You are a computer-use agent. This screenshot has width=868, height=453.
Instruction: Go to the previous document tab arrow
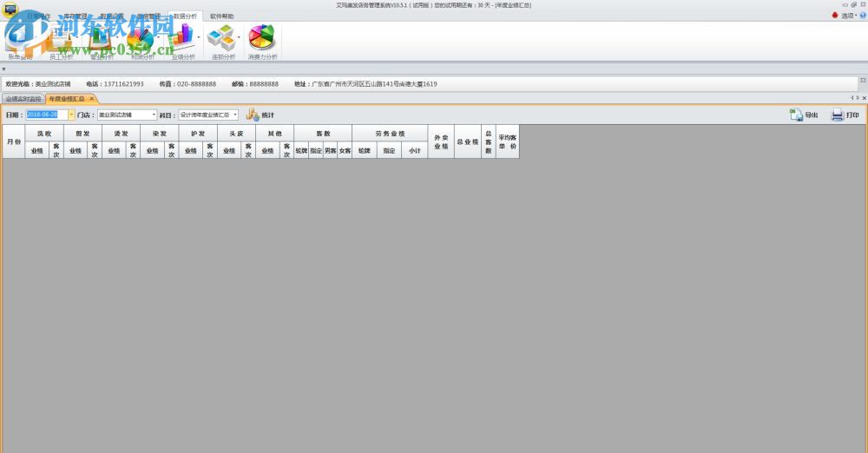(852, 98)
